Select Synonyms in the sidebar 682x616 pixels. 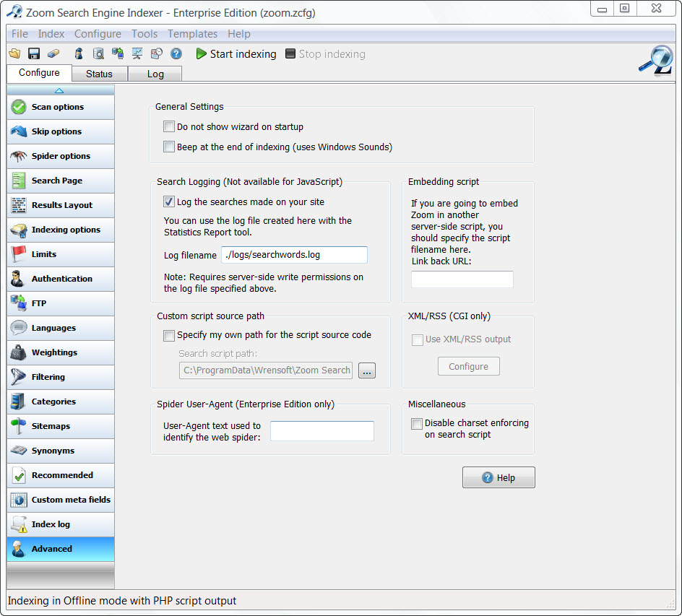click(61, 451)
